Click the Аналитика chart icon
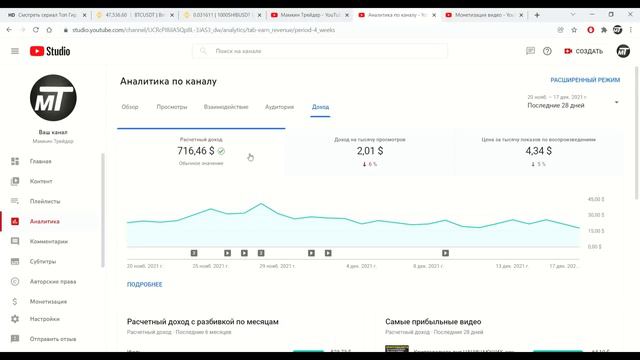Viewport: 640px width, 360px height. pos(15,221)
